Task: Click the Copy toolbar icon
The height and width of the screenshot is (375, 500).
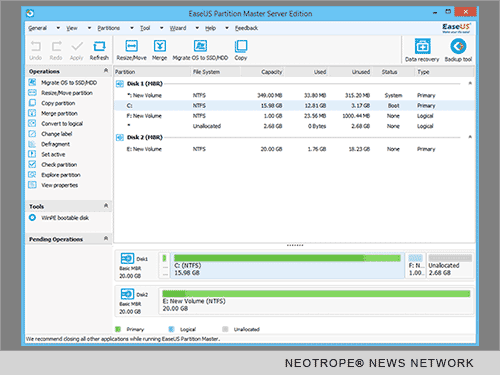Action: 241,46
